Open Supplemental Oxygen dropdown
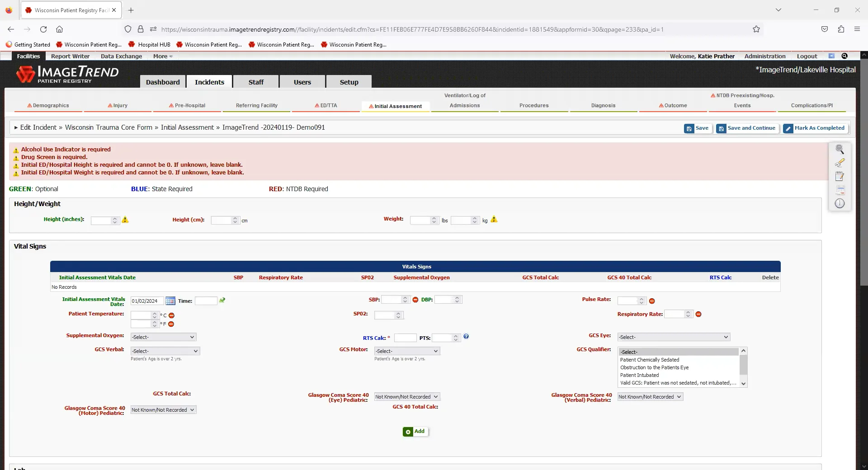This screenshot has width=868, height=470. coord(163,337)
